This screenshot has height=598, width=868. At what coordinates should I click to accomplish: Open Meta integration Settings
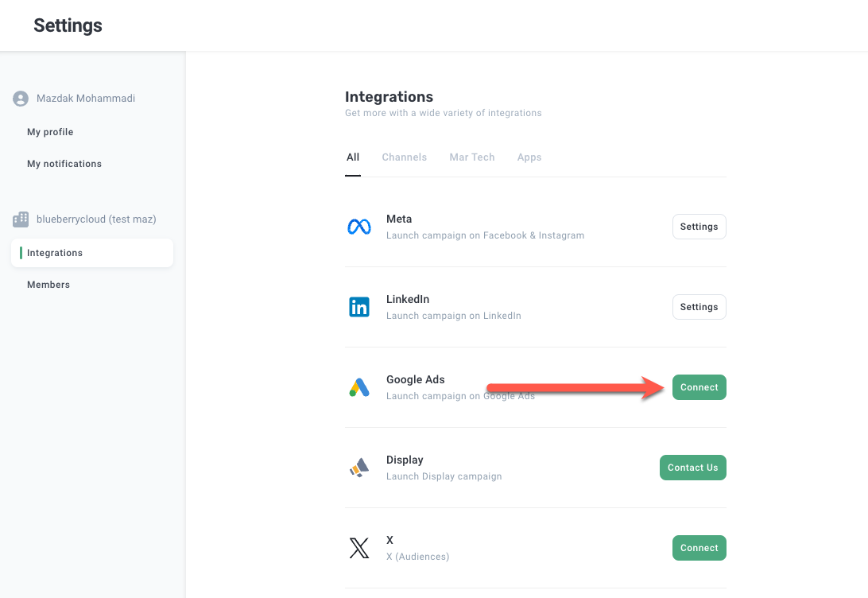(699, 227)
